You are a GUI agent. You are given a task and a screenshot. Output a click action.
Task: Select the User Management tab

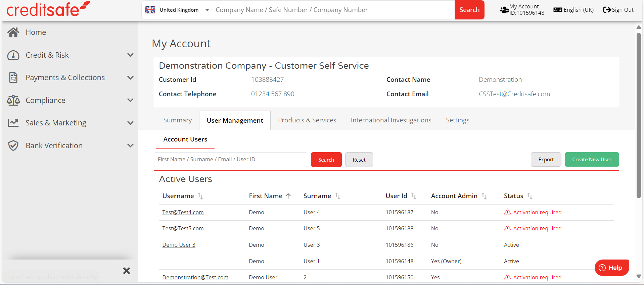coord(235,120)
